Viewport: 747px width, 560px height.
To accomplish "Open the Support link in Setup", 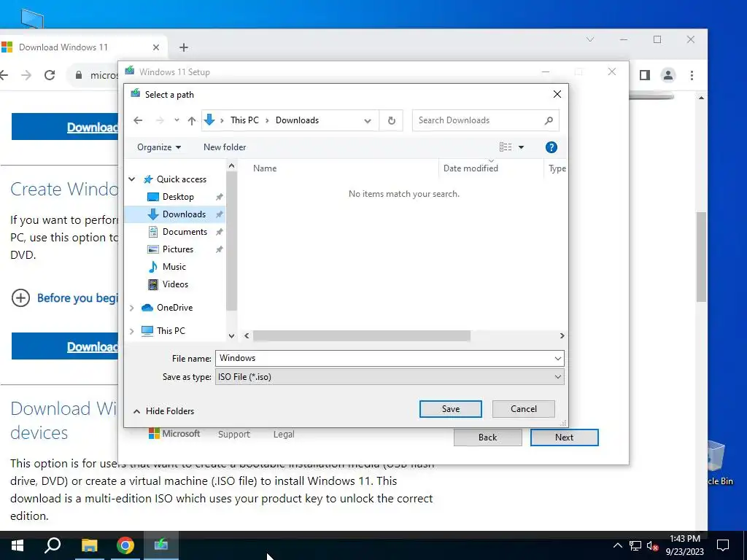I will point(234,435).
